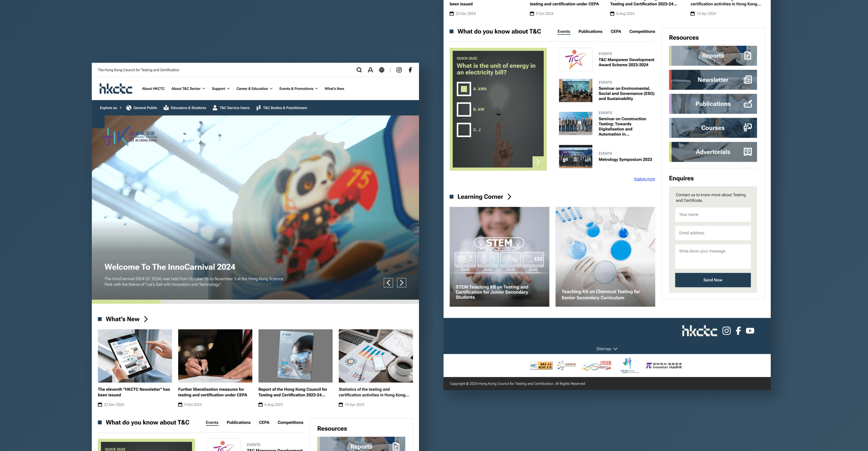Click the hero banner progress bar

click(x=255, y=302)
